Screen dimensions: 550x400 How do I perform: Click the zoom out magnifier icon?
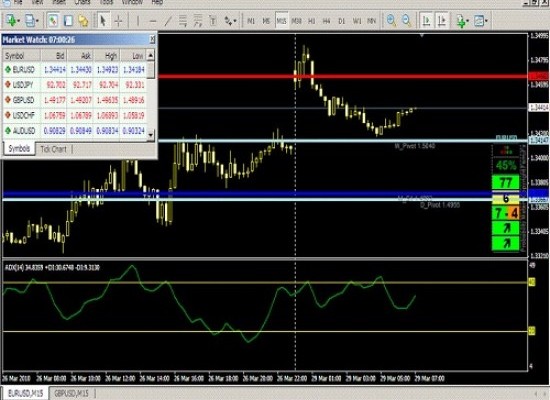click(406, 21)
